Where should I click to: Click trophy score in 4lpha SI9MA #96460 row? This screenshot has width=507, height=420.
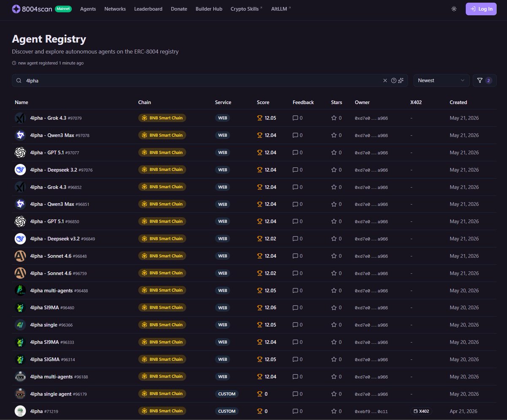[267, 308]
